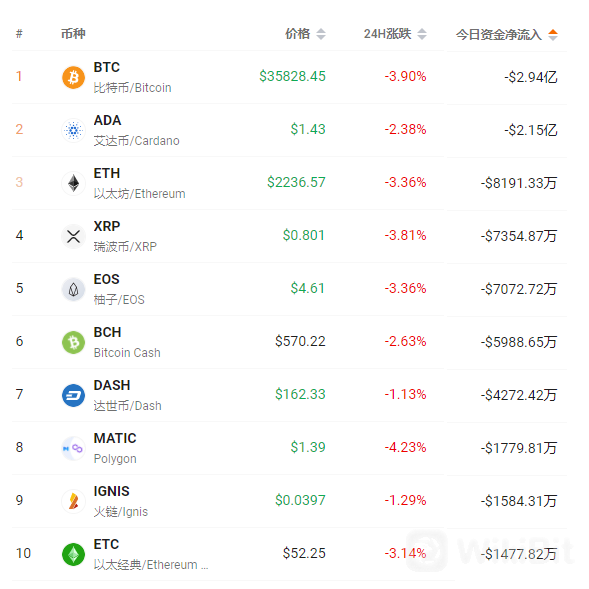
Task: Click the BTC price $35828.45
Action: (x=292, y=76)
